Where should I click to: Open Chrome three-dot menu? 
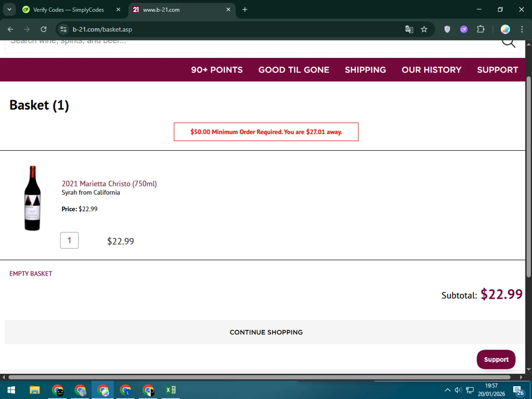[x=522, y=29]
